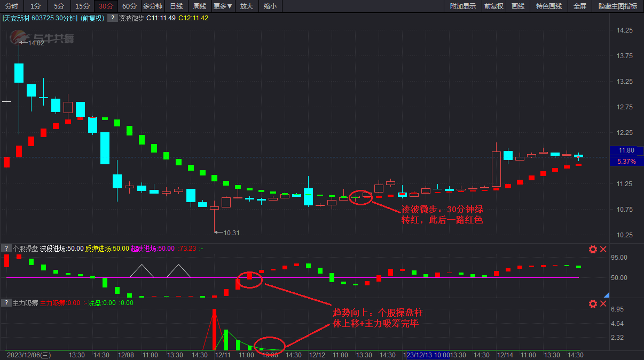Open the 特色画线 special drawing tools

(549, 6)
